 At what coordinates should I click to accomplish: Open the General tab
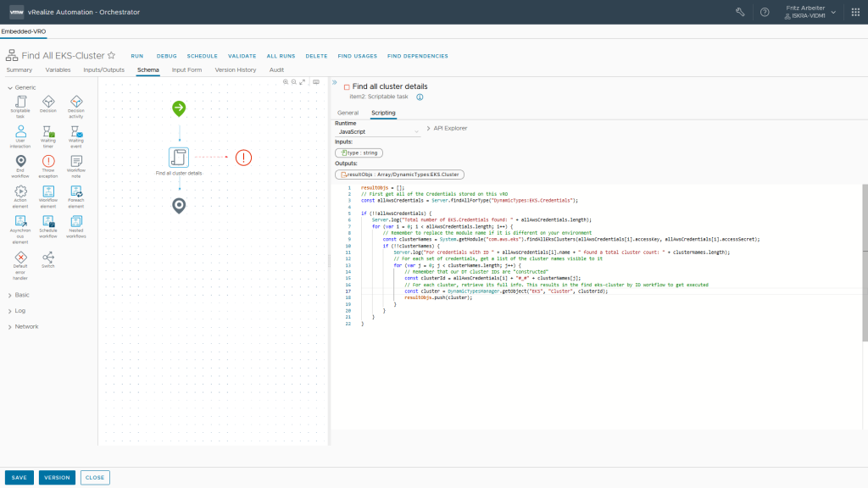coord(348,112)
